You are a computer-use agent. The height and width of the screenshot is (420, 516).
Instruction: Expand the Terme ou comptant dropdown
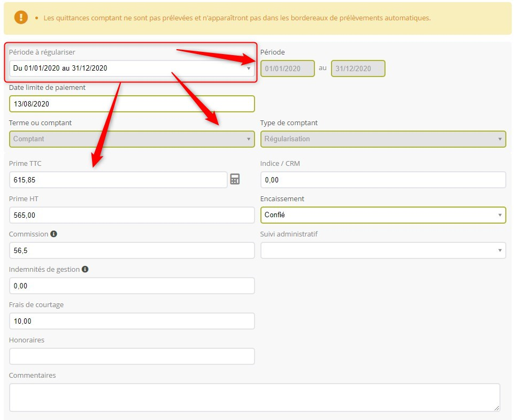point(132,139)
